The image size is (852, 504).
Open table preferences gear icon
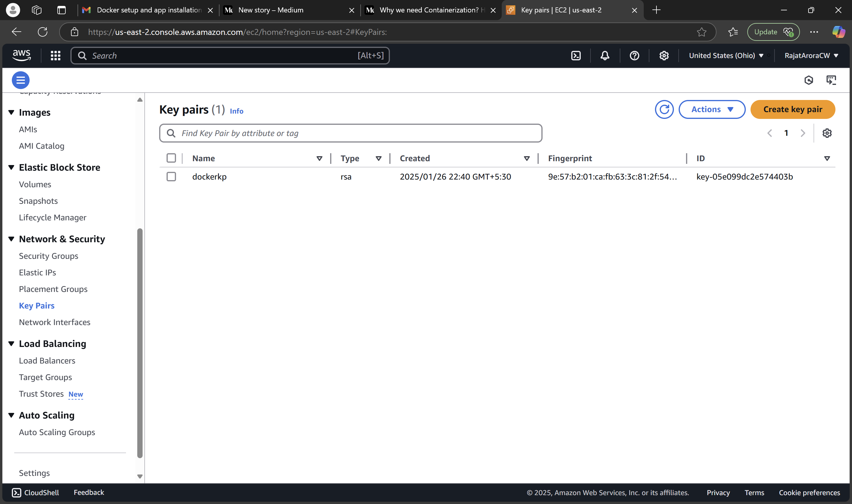coord(827,133)
